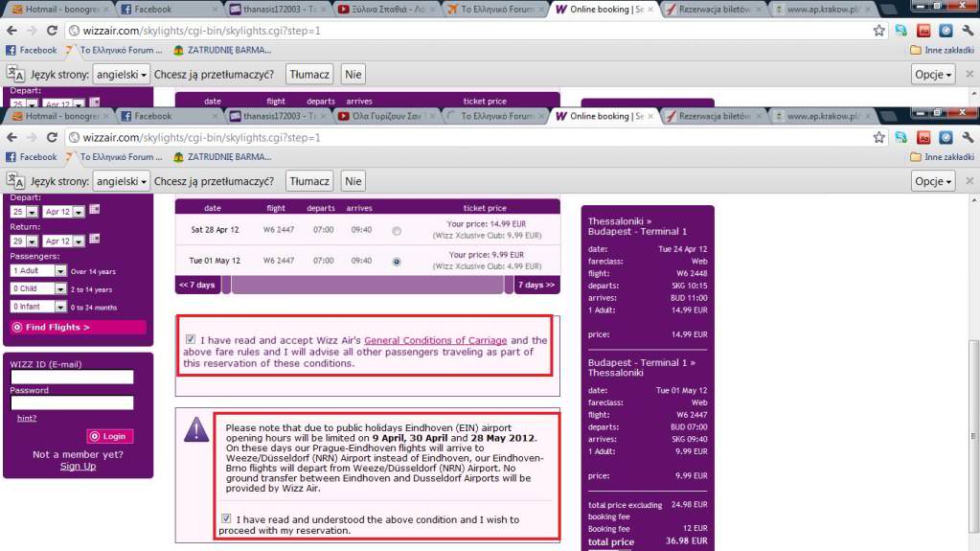Image resolution: width=980 pixels, height=551 pixels.
Task: Click the Login button
Action: point(109,436)
